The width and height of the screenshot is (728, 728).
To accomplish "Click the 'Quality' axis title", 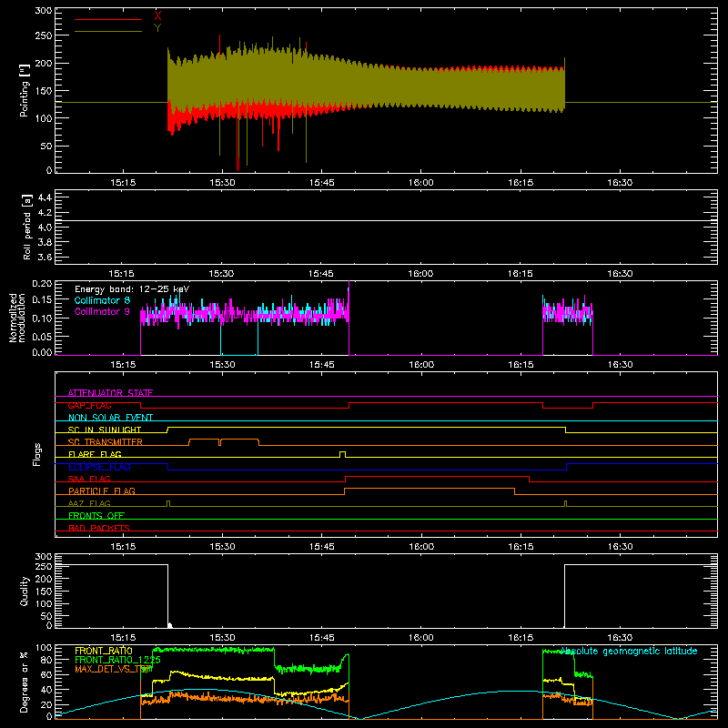I will (25, 591).
